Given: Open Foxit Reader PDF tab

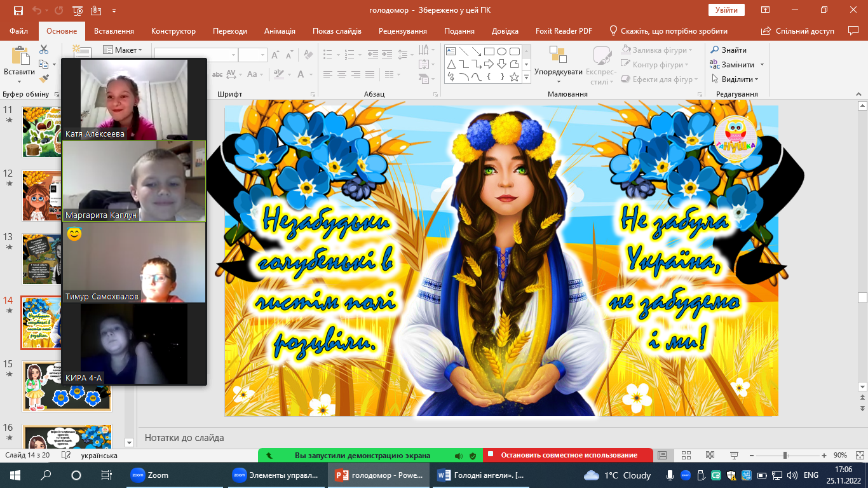Looking at the screenshot, I should pyautogui.click(x=564, y=31).
